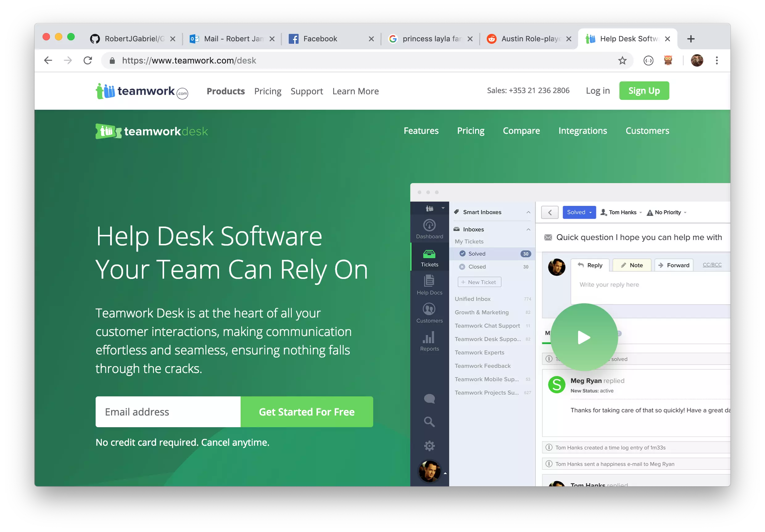Click the chat bubble icon in sidebar
The width and height of the screenshot is (765, 532).
pyautogui.click(x=429, y=399)
